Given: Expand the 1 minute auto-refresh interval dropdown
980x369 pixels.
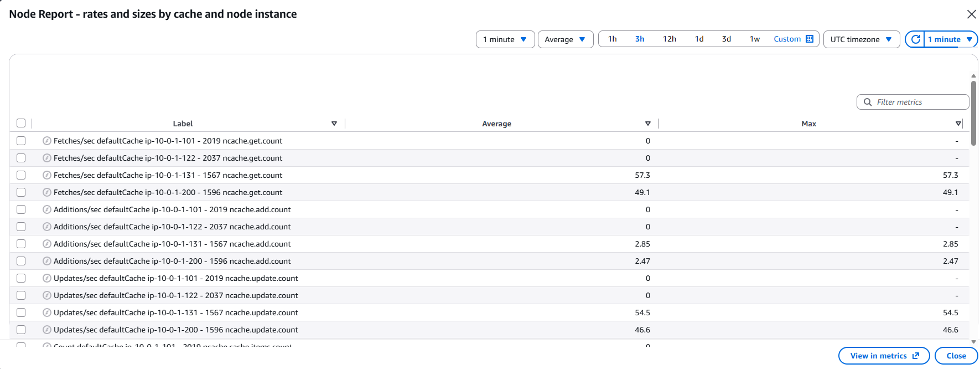Looking at the screenshot, I should pos(951,39).
